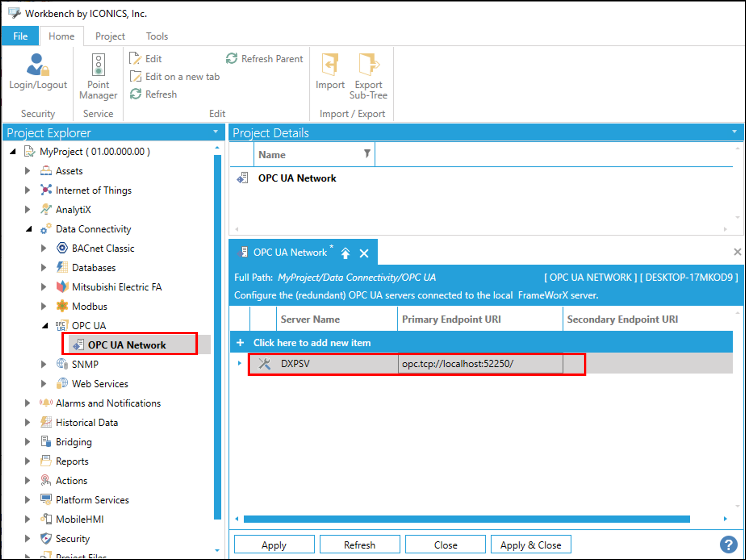Expand the Assets tree node
746x560 pixels.
(28, 171)
